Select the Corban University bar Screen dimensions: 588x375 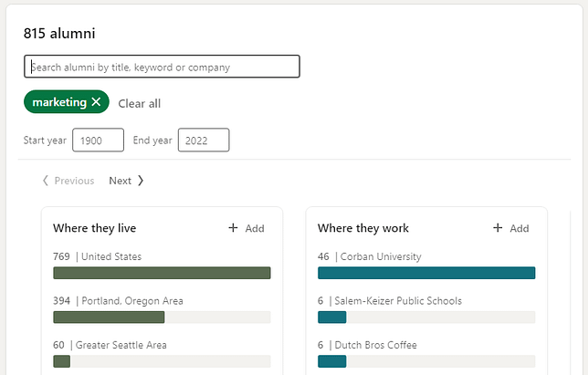click(426, 273)
